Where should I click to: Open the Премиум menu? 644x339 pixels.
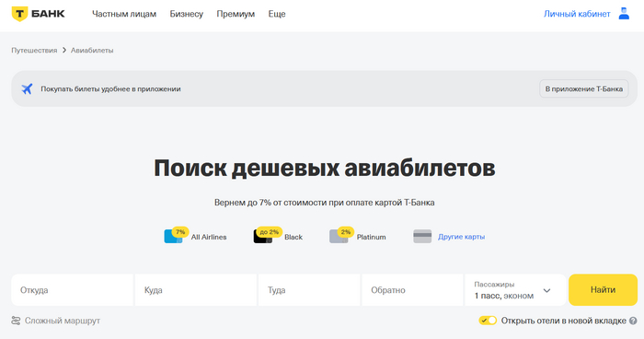click(236, 14)
